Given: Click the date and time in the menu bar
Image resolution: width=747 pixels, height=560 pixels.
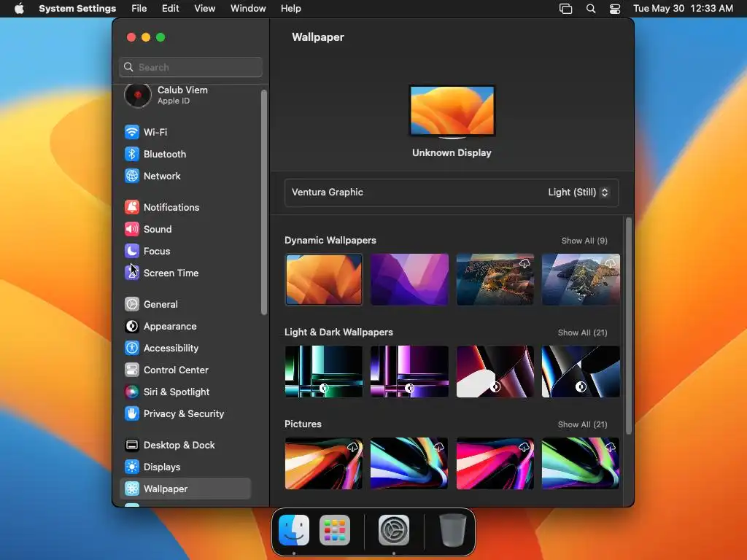Looking at the screenshot, I should 683,9.
